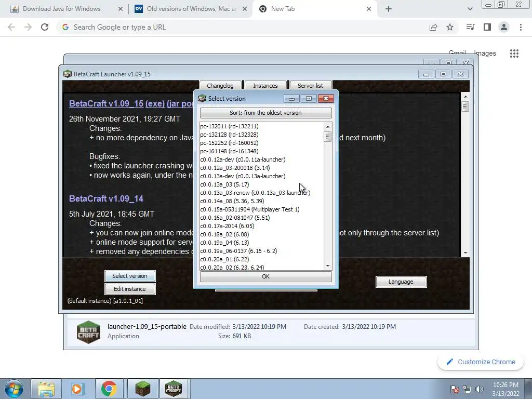532x399 pixels.
Task: Click Chrome icon in taskbar
Action: click(109, 389)
